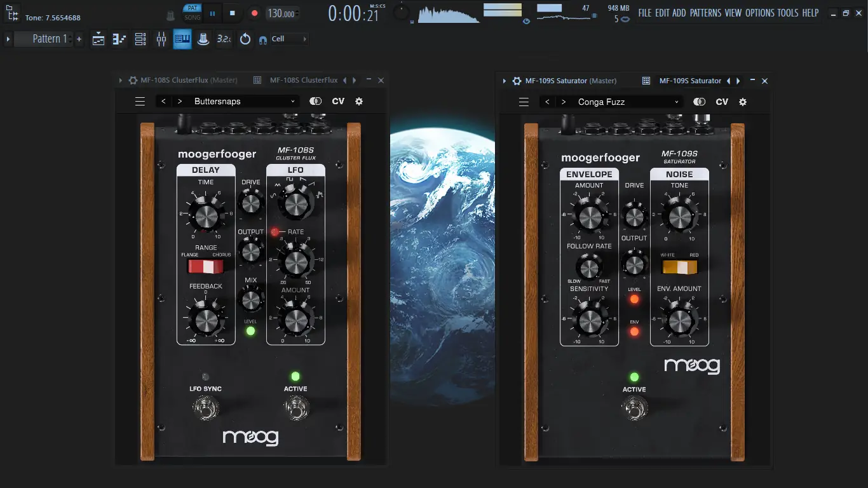Open the PATTERNS menu
This screenshot has height=488, width=868.
coord(705,13)
